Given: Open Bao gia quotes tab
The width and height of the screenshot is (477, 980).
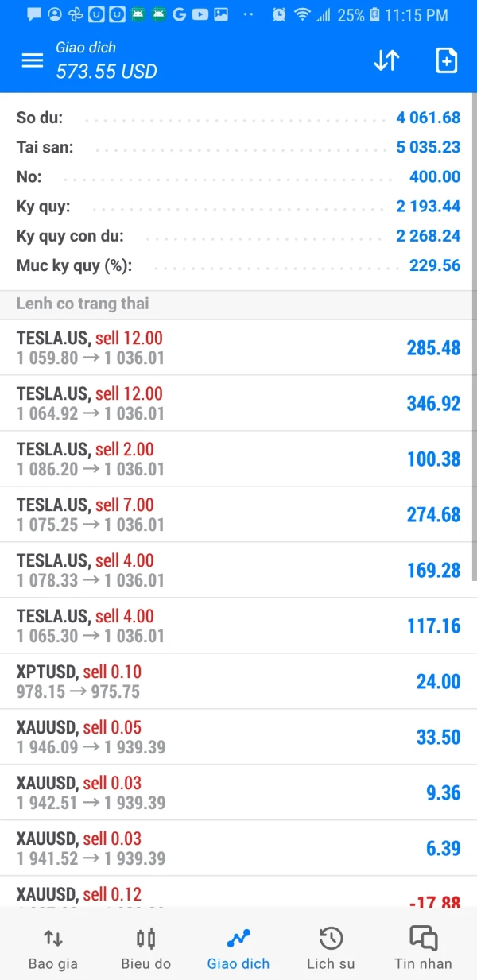Looking at the screenshot, I should pos(53,948).
